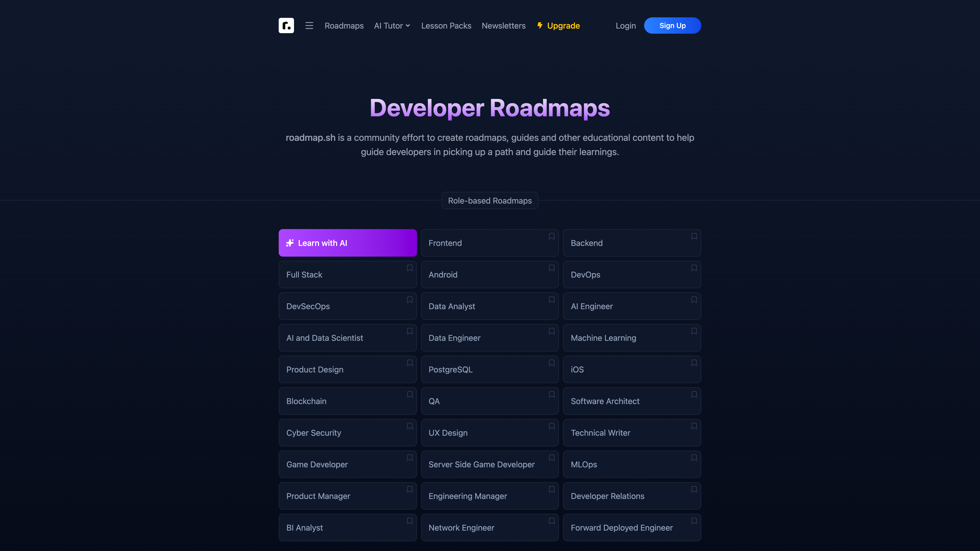This screenshot has height=551, width=980.
Task: Open the Machine Learning roadmap card
Action: pyautogui.click(x=632, y=337)
